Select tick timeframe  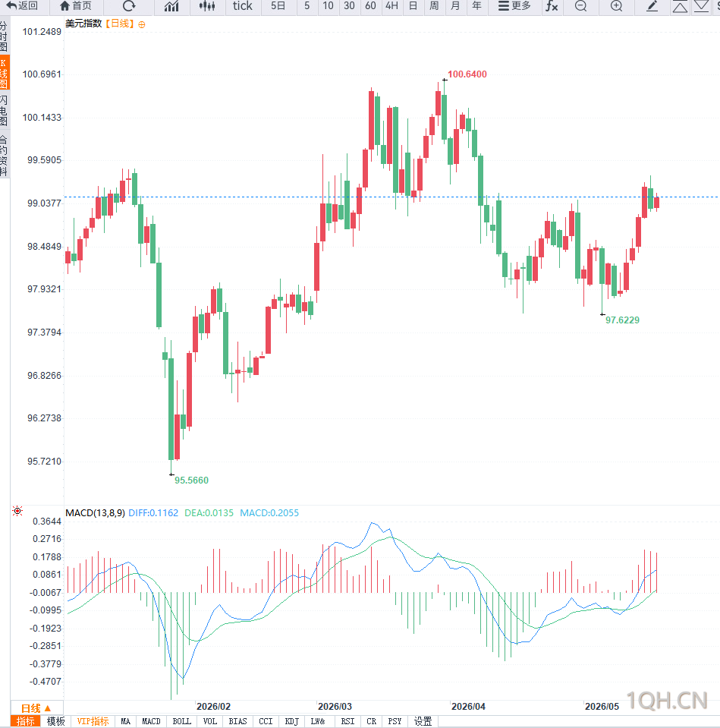point(243,6)
